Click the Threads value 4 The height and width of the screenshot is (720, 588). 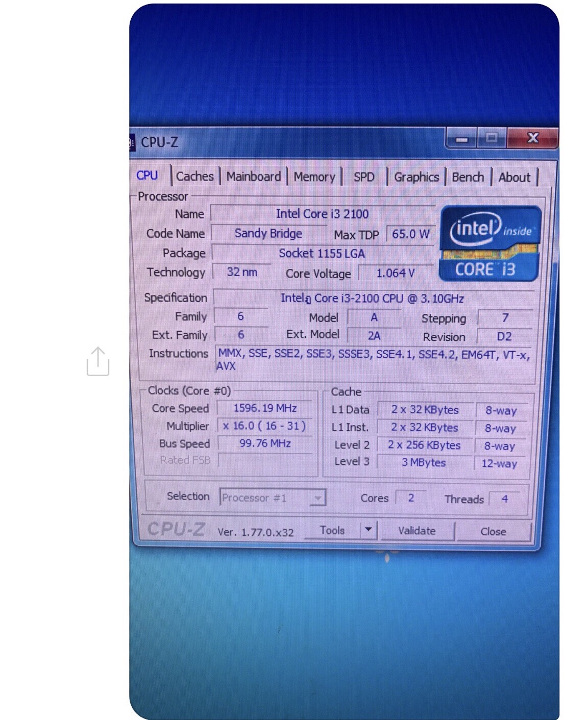tap(505, 499)
